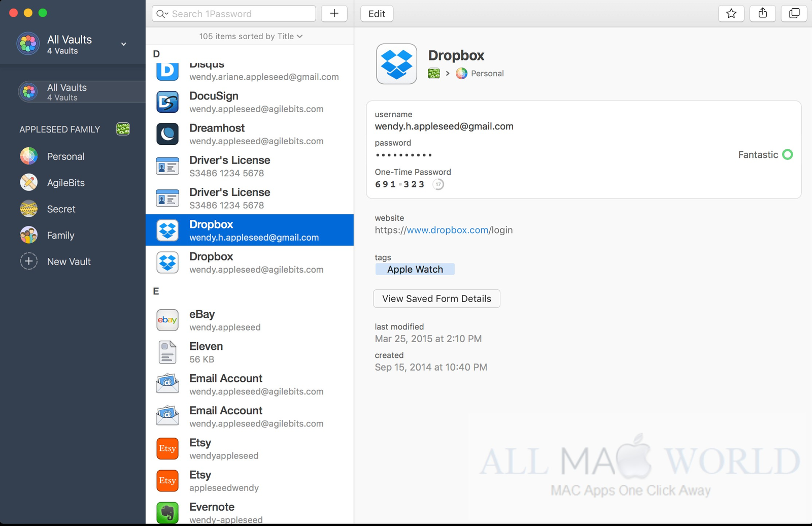The image size is (812, 526).
Task: Select Etsy appleseedwendy entry icon
Action: 167,480
